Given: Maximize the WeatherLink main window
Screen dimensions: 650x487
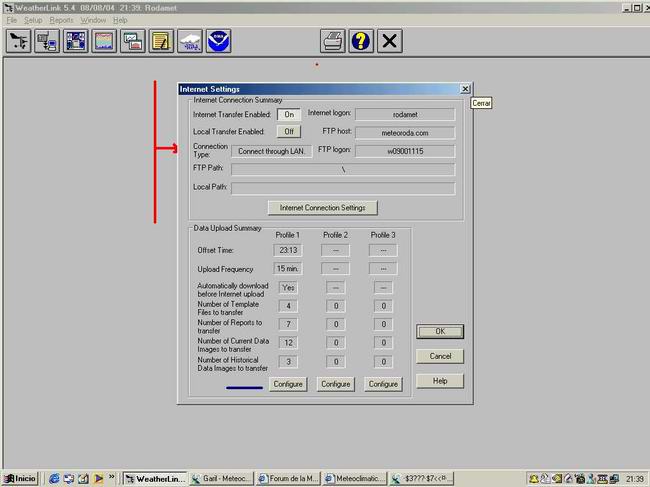Looking at the screenshot, I should (x=636, y=8).
